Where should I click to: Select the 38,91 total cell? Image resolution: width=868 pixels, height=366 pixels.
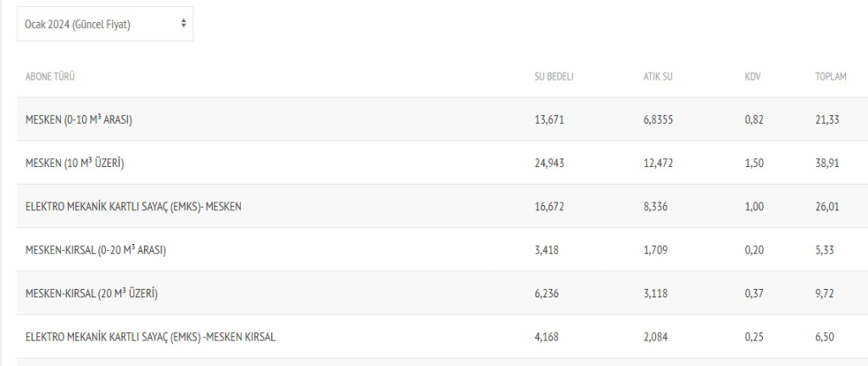tap(827, 164)
